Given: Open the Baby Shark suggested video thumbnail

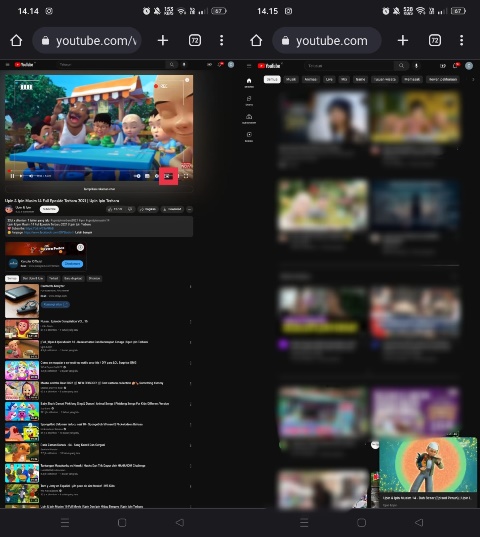Looking at the screenshot, I should [x=22, y=411].
